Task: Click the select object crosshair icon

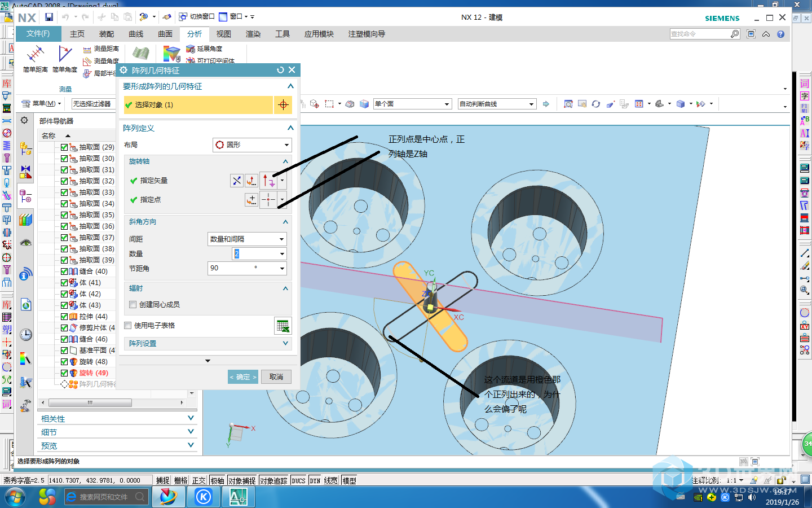Action: coord(283,105)
